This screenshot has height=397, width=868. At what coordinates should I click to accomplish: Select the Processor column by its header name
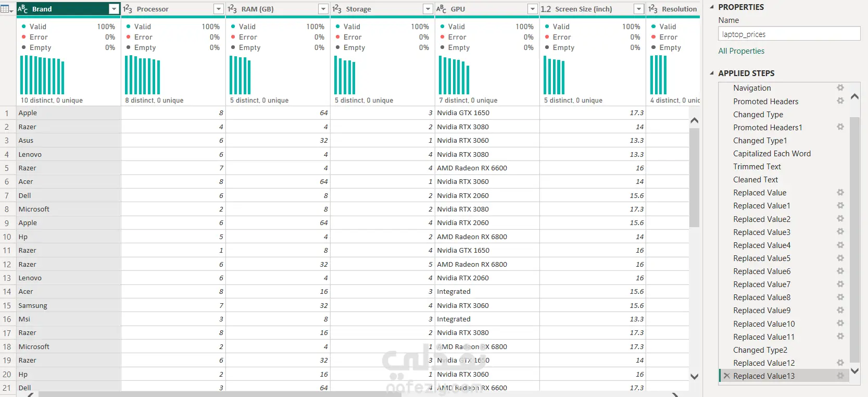point(153,9)
